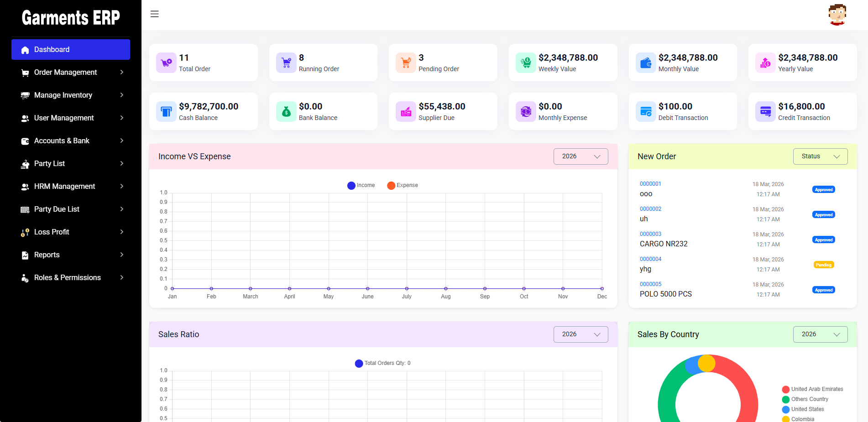The width and height of the screenshot is (868, 422).
Task: Click the Pending Order icon
Action: 406,63
